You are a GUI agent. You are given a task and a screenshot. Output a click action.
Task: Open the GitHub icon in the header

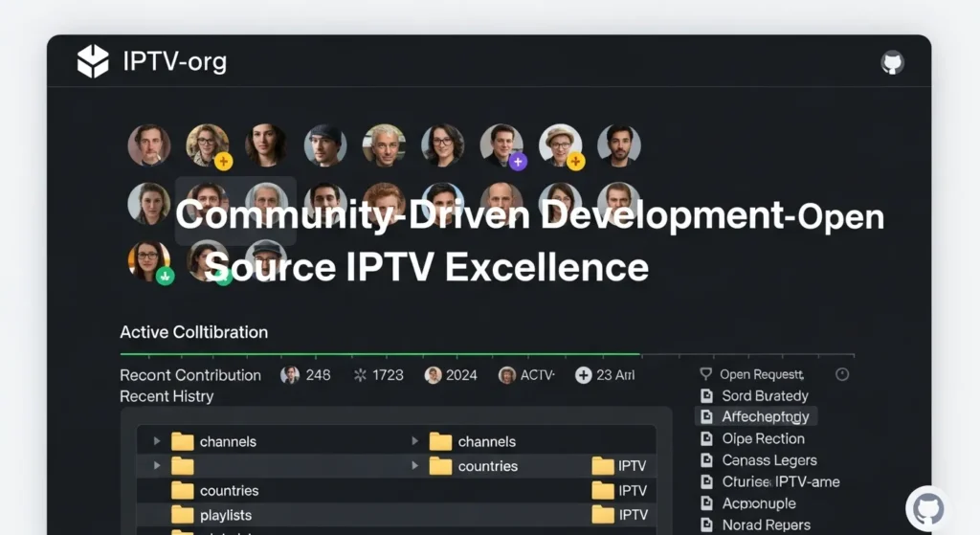(892, 62)
